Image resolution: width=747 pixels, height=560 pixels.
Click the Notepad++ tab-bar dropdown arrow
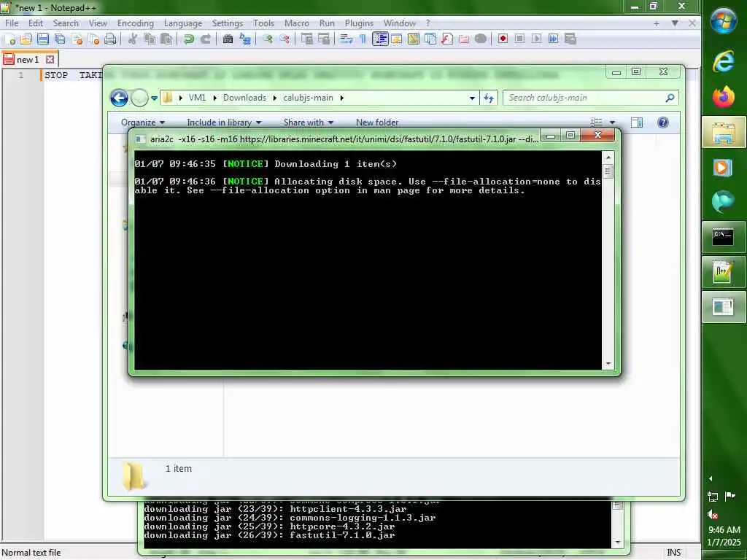pos(675,23)
